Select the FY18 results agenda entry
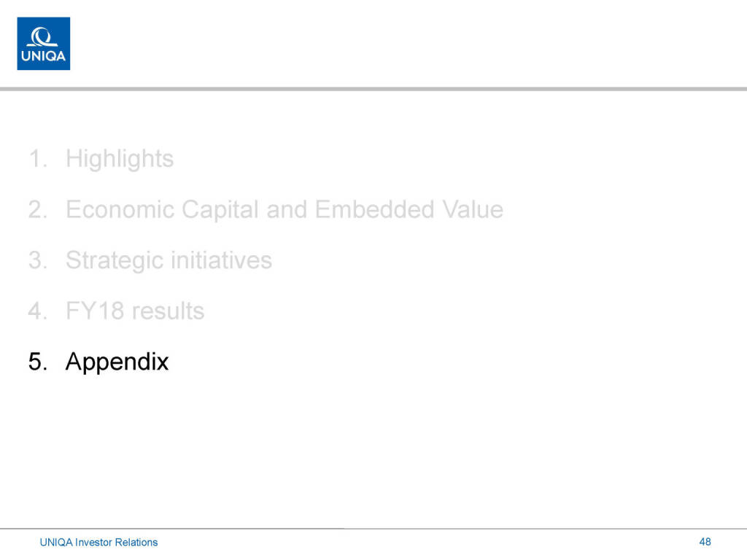 pyautogui.click(x=135, y=311)
